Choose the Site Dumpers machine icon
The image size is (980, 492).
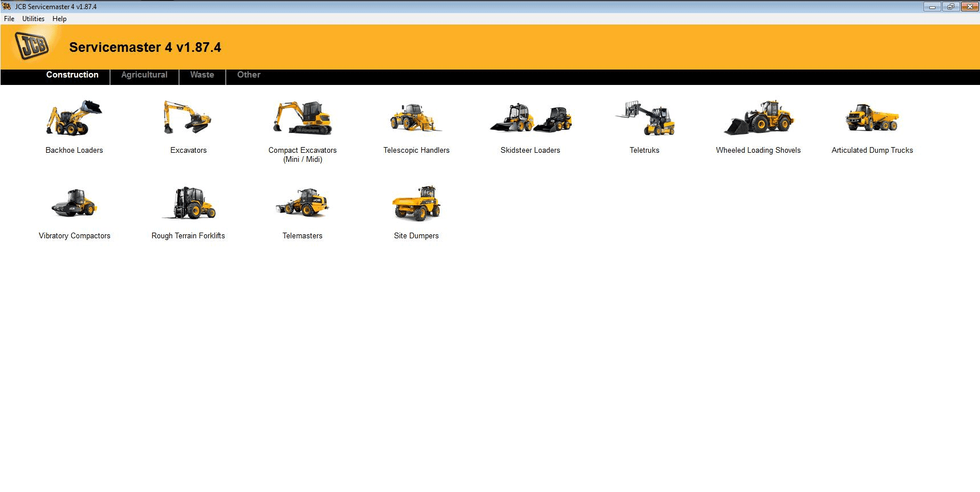click(416, 203)
